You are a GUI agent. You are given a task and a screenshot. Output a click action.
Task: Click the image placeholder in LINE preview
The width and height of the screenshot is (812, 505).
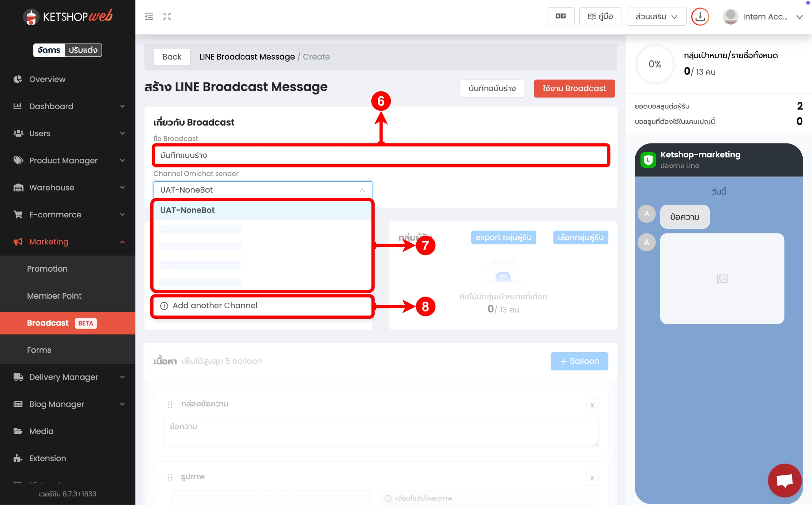coord(722,279)
